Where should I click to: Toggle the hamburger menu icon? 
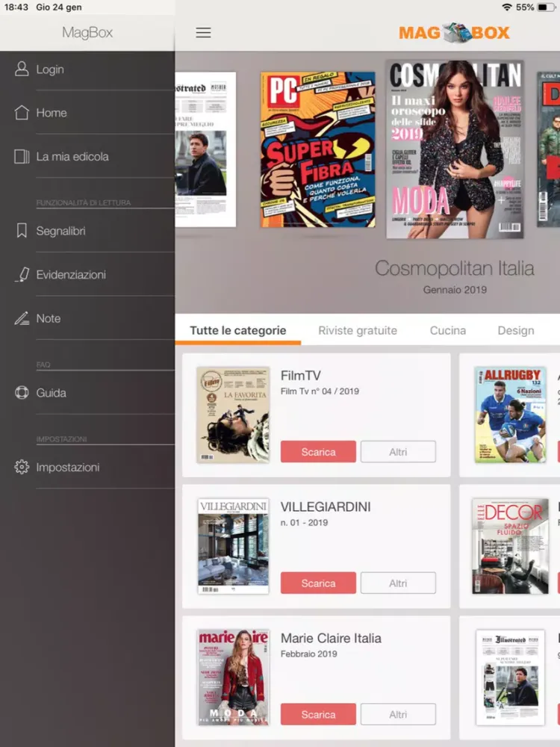point(203,32)
